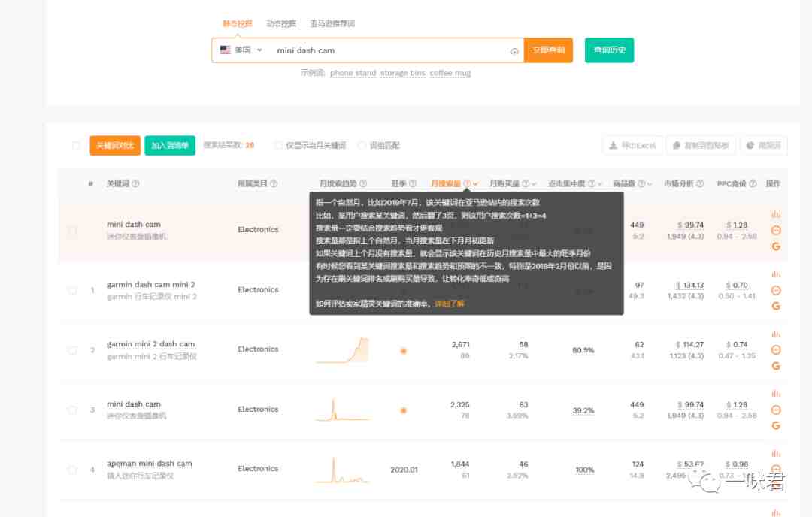The width and height of the screenshot is (812, 517).
Task: Click the 2020.01 peak season value
Action: [404, 470]
